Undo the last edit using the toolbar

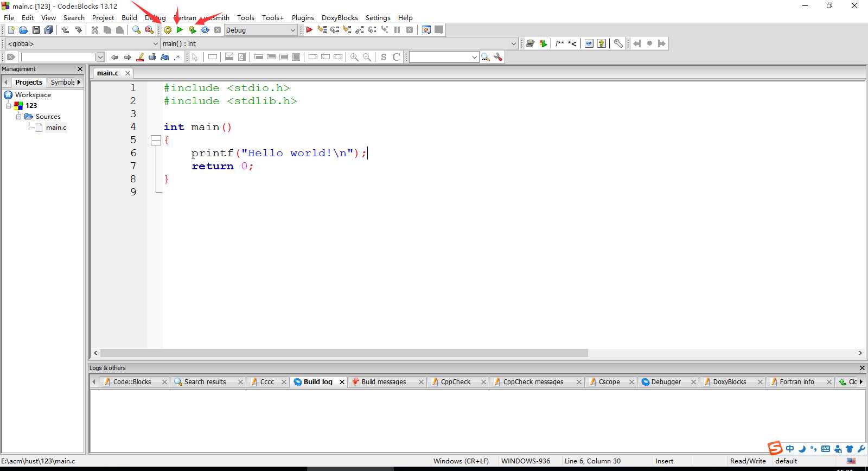point(66,30)
